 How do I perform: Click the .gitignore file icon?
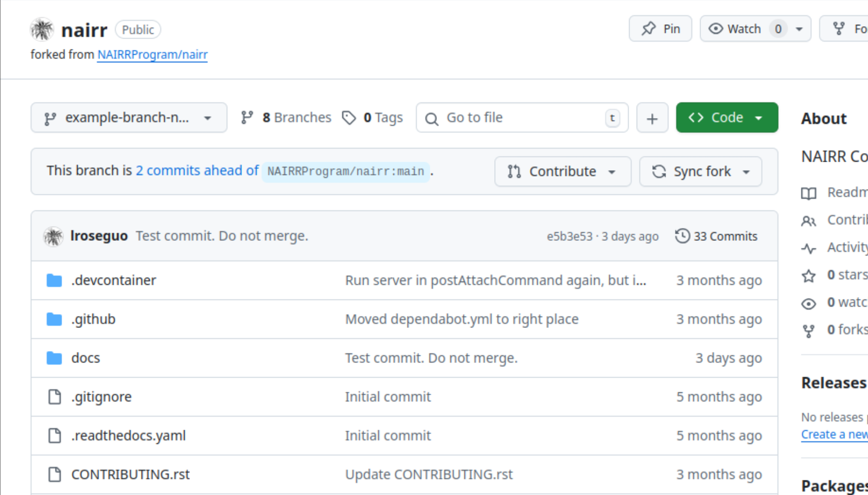55,397
